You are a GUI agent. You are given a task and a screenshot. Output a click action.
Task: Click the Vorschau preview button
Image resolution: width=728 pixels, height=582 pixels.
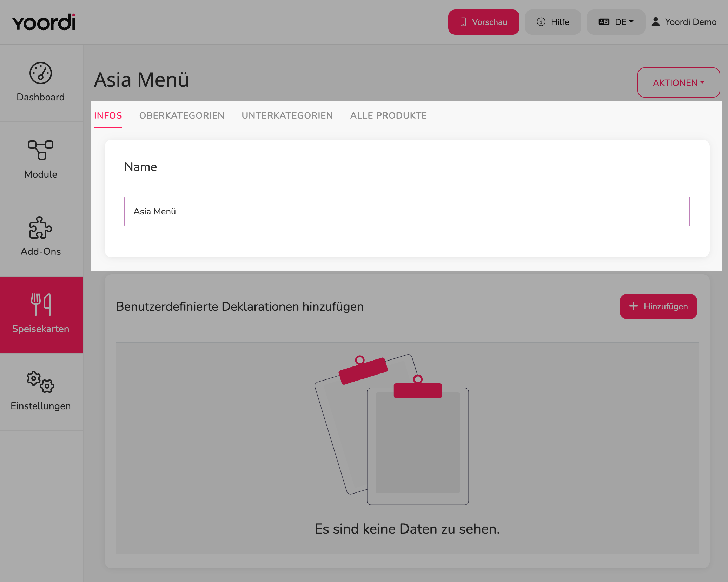tap(484, 22)
